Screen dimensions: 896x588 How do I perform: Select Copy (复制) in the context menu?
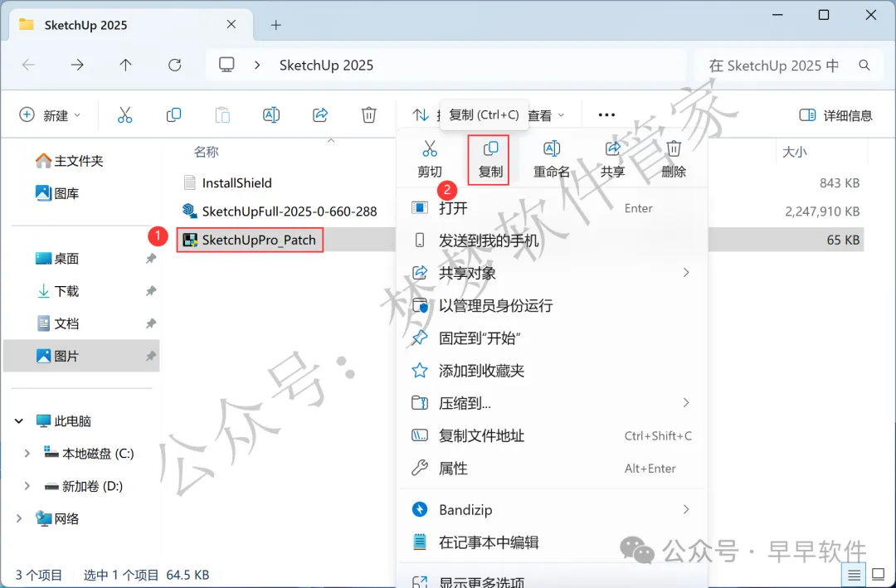[x=490, y=159]
